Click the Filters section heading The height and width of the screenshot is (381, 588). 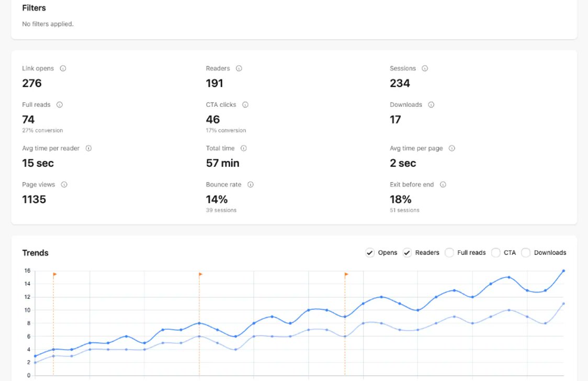[x=34, y=8]
